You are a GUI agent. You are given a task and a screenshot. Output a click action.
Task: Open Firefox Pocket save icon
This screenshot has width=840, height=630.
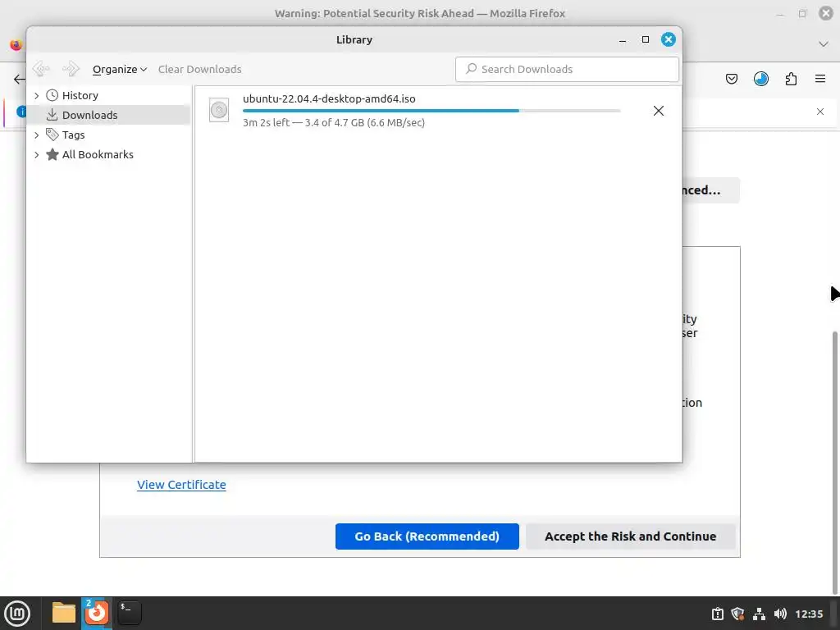[731, 80]
